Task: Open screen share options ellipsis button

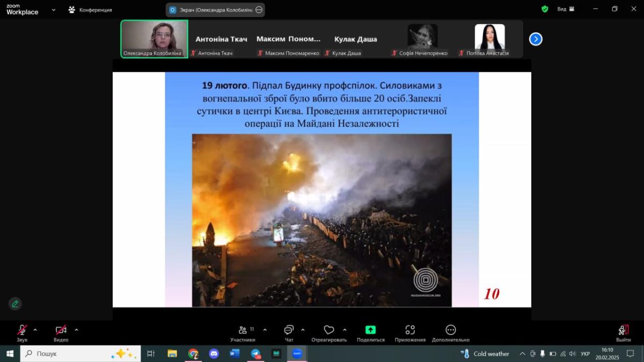Action: (259, 10)
